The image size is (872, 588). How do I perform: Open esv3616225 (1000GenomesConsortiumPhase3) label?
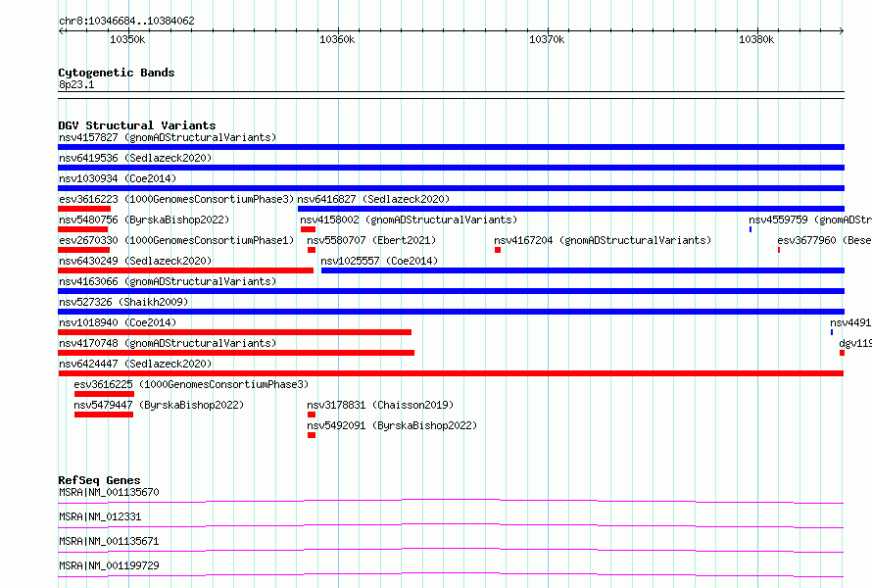(x=191, y=384)
